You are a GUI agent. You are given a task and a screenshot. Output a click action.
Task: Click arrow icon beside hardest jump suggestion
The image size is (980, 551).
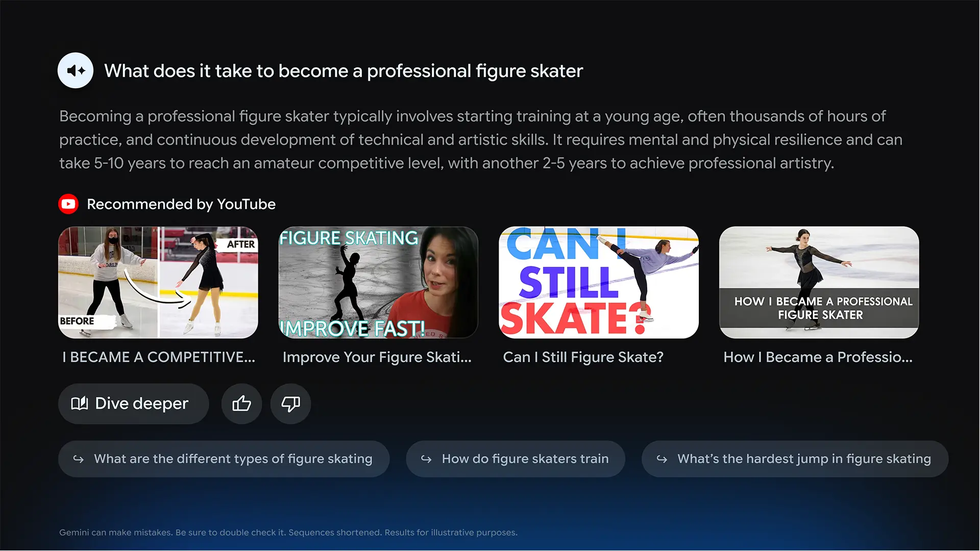pyautogui.click(x=662, y=459)
